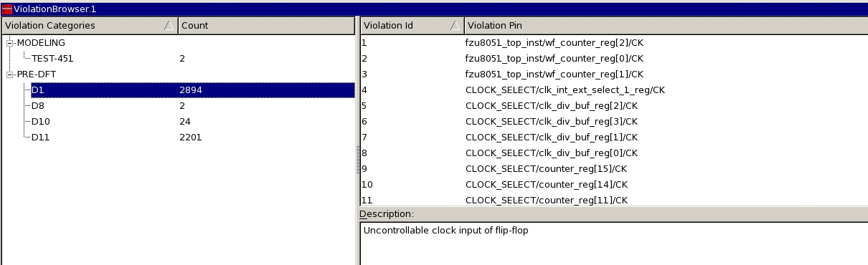Select the D11 violation category
The height and width of the screenshot is (265, 868).
[41, 138]
